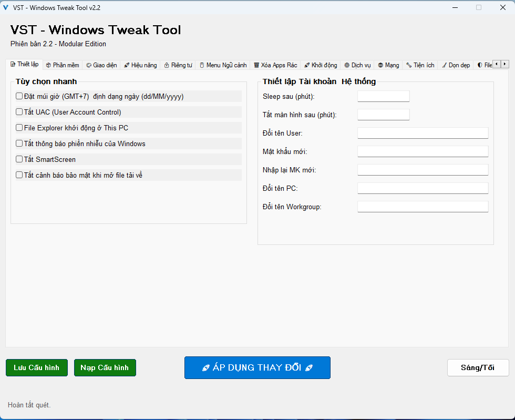Open the Xóa Apps Rác tab
This screenshot has height=420, width=515.
pos(275,65)
